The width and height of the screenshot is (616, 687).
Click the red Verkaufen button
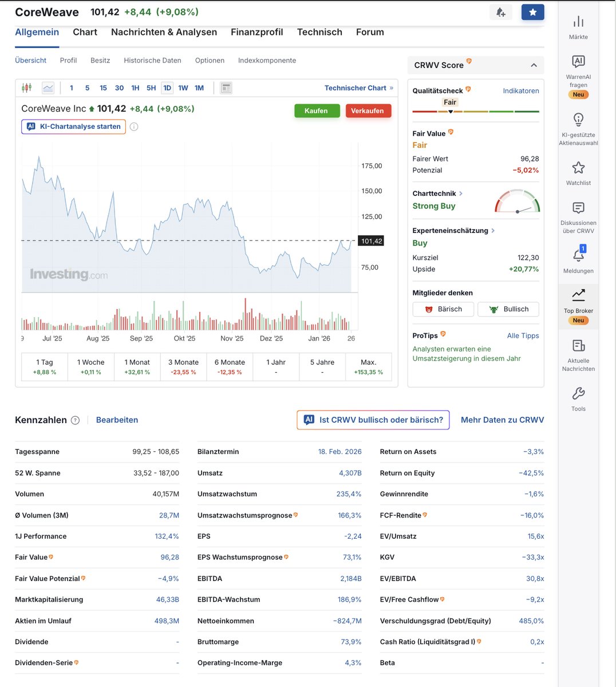(x=368, y=110)
